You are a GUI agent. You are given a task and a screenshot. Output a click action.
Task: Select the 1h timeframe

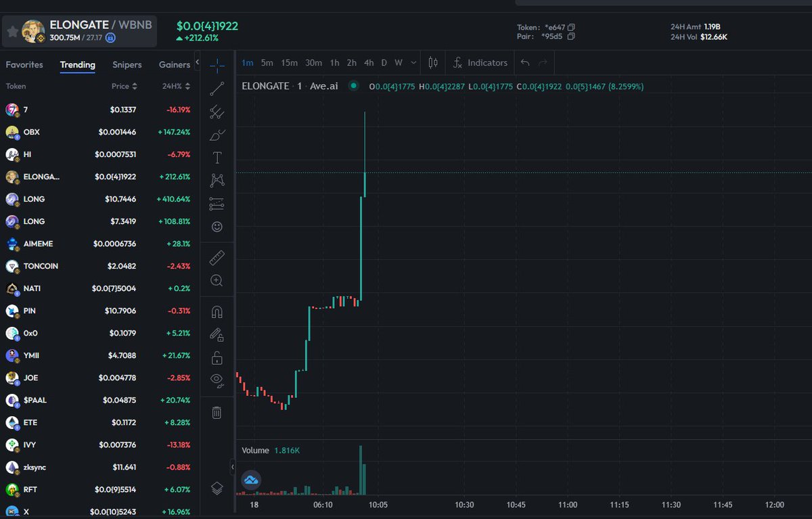[334, 63]
